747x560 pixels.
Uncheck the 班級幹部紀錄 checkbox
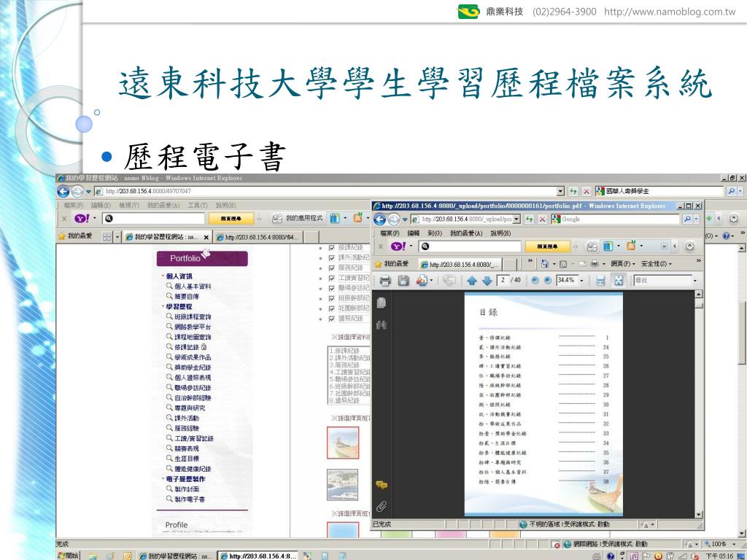(x=332, y=298)
